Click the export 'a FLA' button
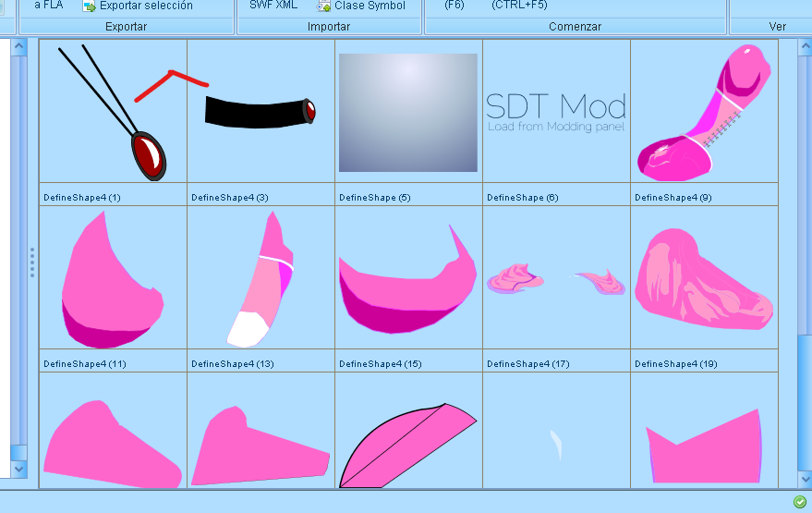 coord(48,5)
